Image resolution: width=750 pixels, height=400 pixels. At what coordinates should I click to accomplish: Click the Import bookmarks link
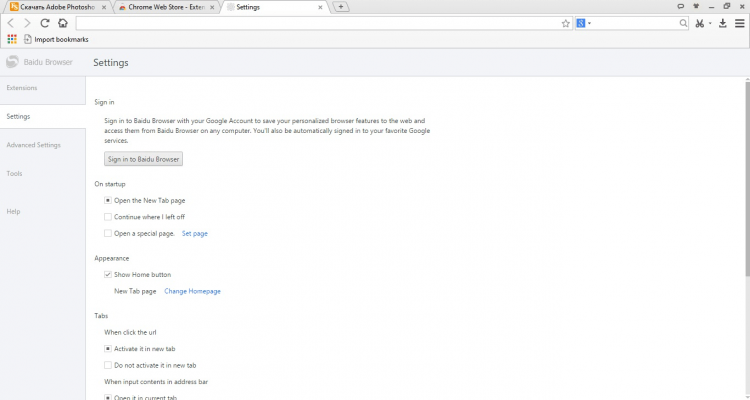coord(61,39)
